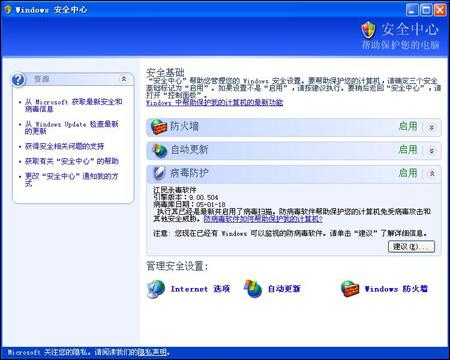Expand the 防火墙 section chevron

click(431, 127)
